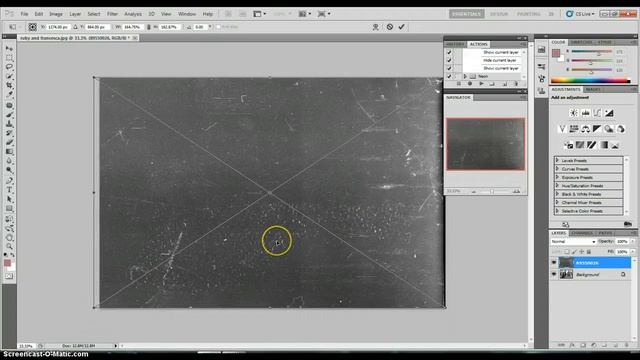This screenshot has height=360, width=640.
Task: Link width and height with chain icon
Action: click(149, 27)
